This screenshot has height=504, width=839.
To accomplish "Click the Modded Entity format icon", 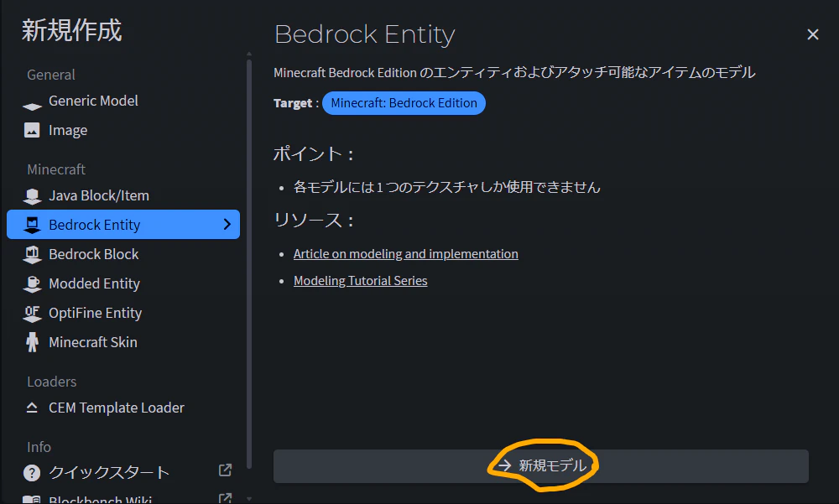I will [32, 283].
